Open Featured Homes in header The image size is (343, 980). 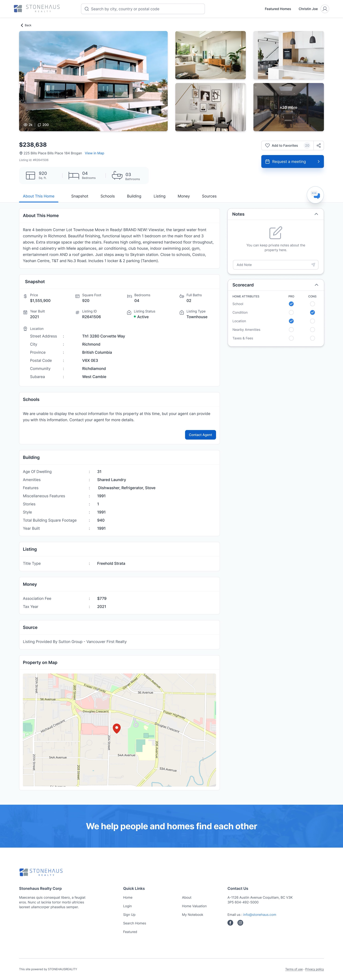(x=278, y=9)
